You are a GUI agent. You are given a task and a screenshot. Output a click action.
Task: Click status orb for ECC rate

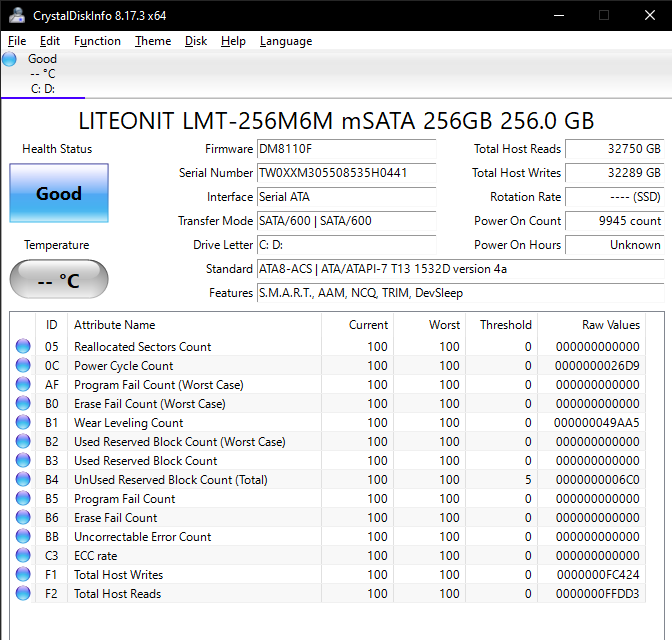(x=23, y=556)
